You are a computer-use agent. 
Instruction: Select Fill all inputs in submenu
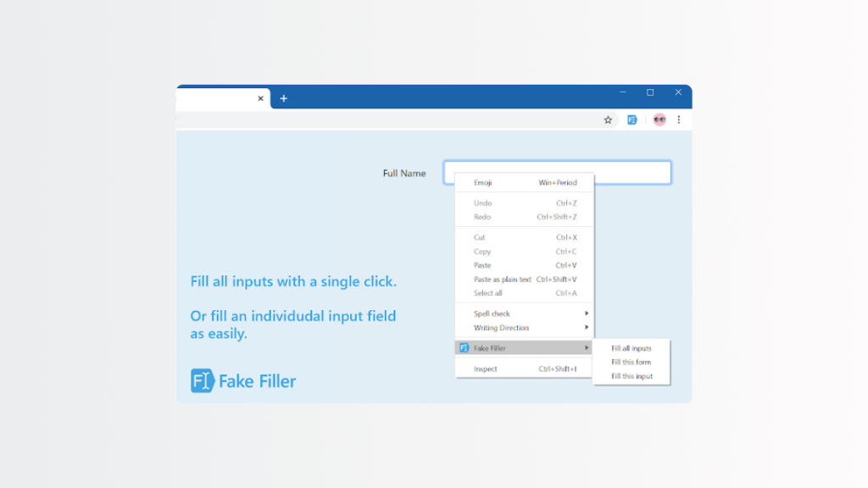click(x=632, y=348)
